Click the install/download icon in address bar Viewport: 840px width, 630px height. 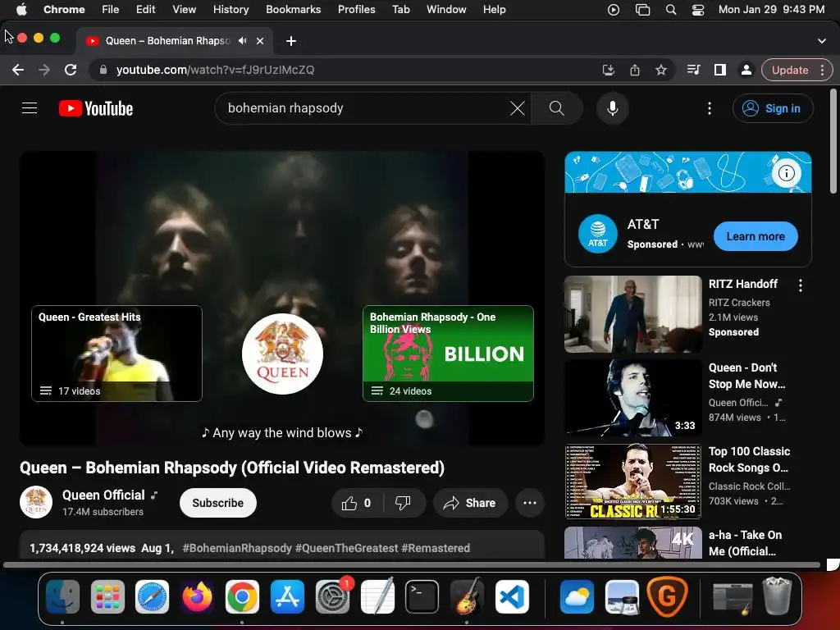tap(609, 70)
